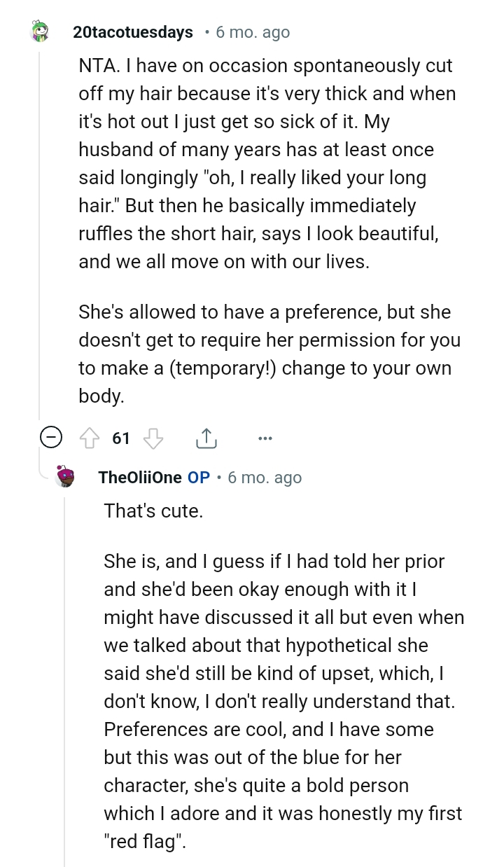Image resolution: width=504 pixels, height=867 pixels.
Task: Tap the blue OP badge
Action: pyautogui.click(x=199, y=478)
